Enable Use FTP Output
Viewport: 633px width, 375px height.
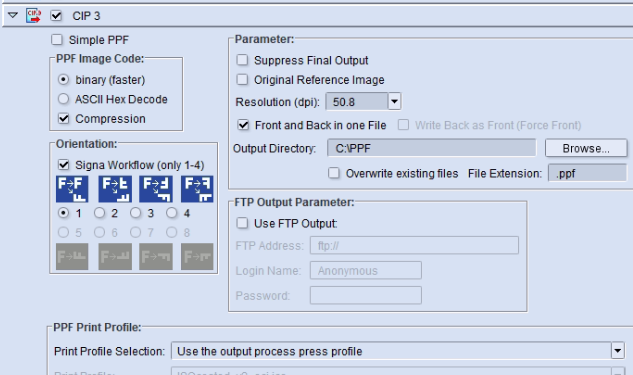(242, 223)
